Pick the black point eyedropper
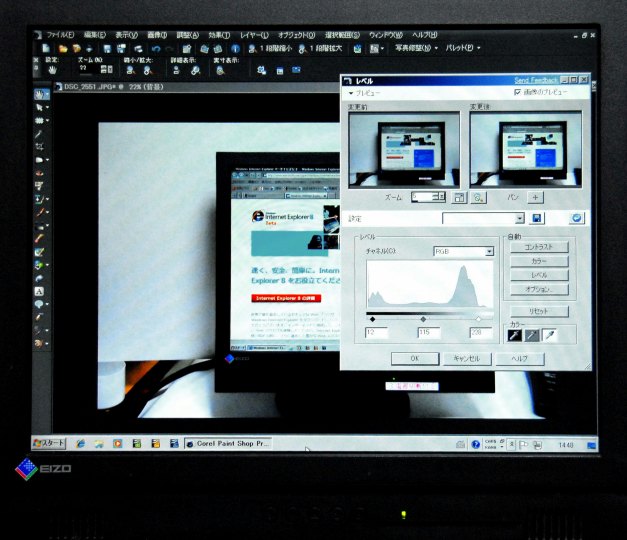This screenshot has width=627, height=540. point(516,336)
